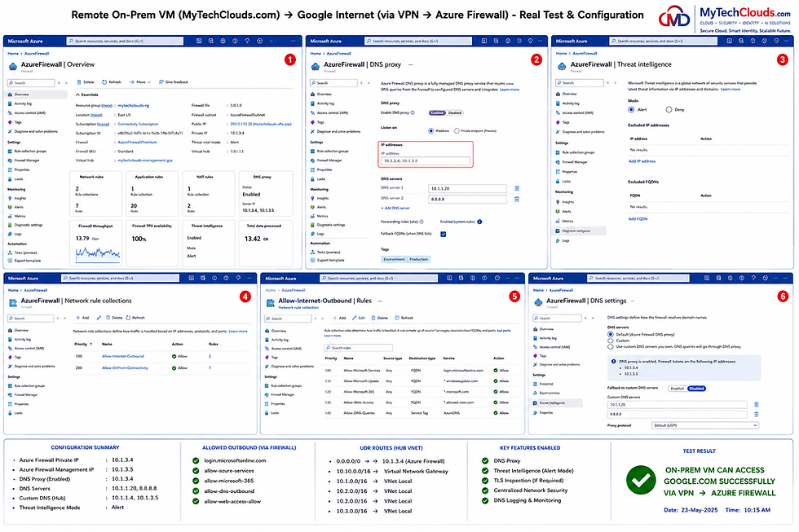Collapse the Essentials section in Overview panel

[x=77, y=95]
